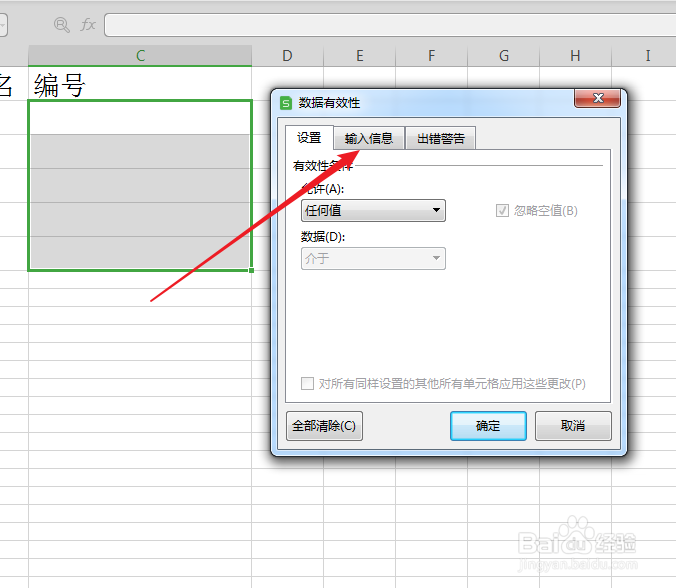Viewport: 676px width, 588px height.
Task: Click the 数据有效性 dialog title text
Action: tap(329, 103)
